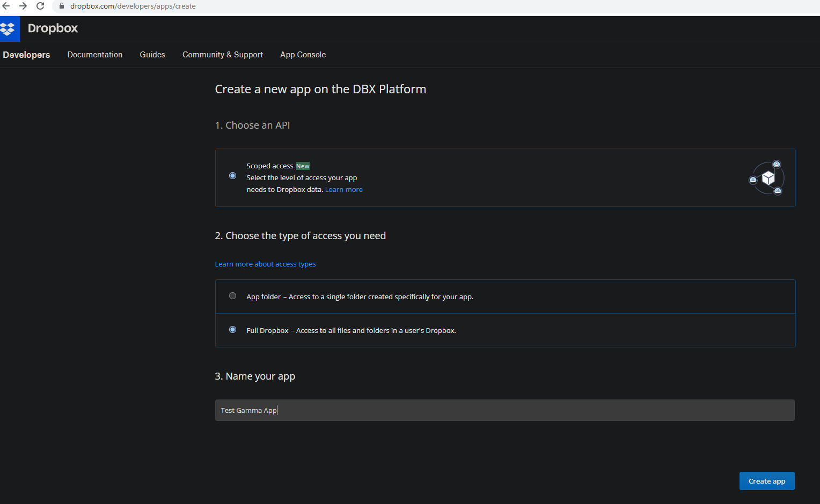Click the browser forward arrow

click(23, 6)
